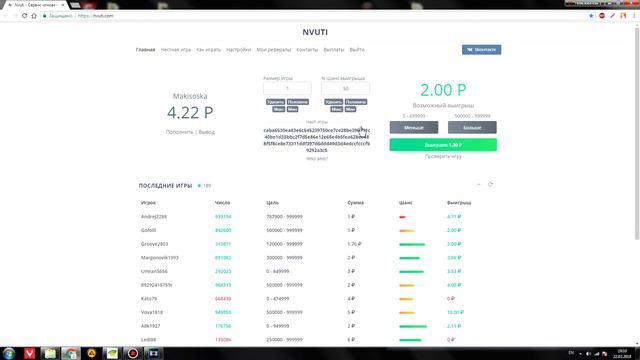Open the last pinned taskbar application
Screen dimensions: 640x360
(x=153, y=353)
